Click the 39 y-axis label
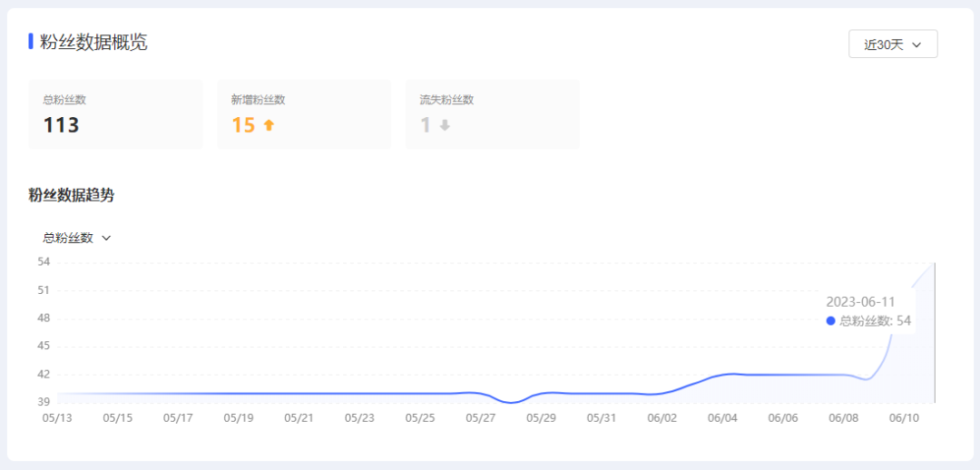This screenshot has height=470, width=980. tap(44, 403)
